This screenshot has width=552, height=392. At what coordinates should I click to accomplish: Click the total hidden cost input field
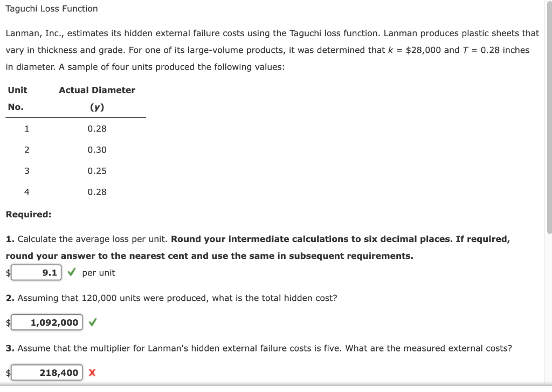pyautogui.click(x=47, y=322)
